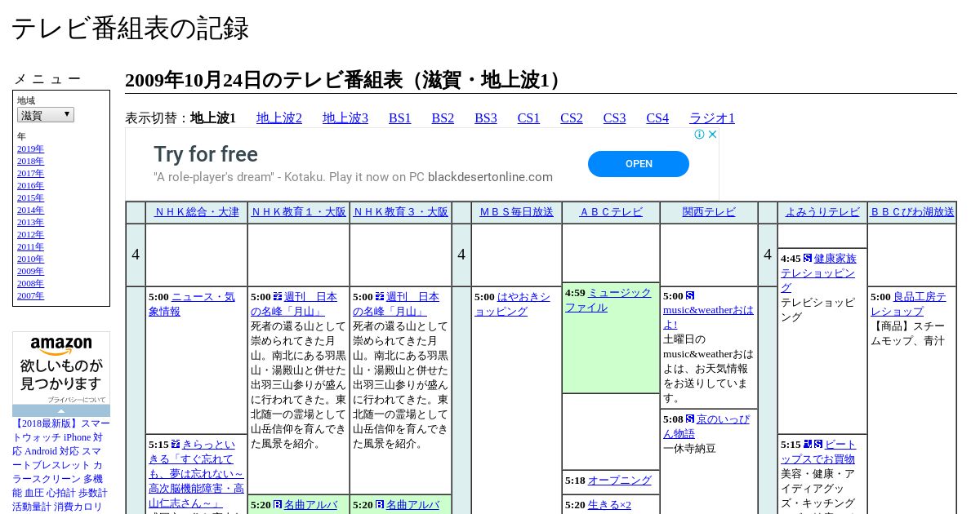This screenshot has height=514, width=980.
Task: Click caption icon beside きらっといきる 5:15
Action: click(x=176, y=445)
